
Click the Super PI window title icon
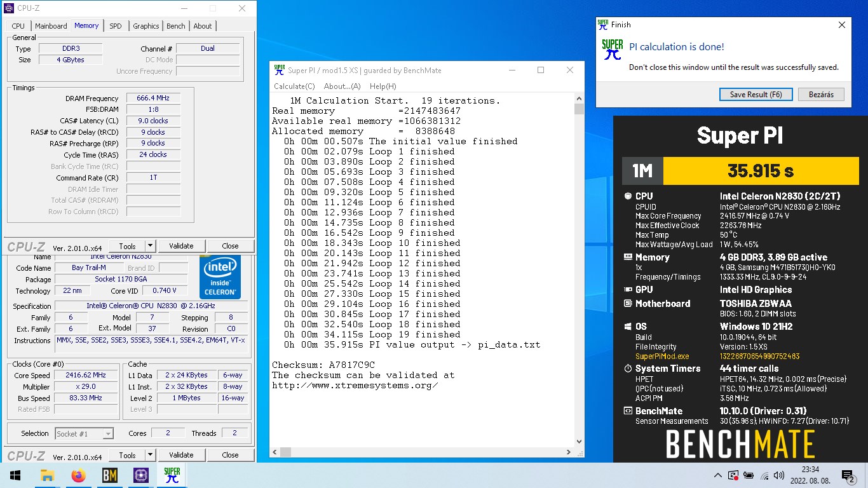click(279, 70)
